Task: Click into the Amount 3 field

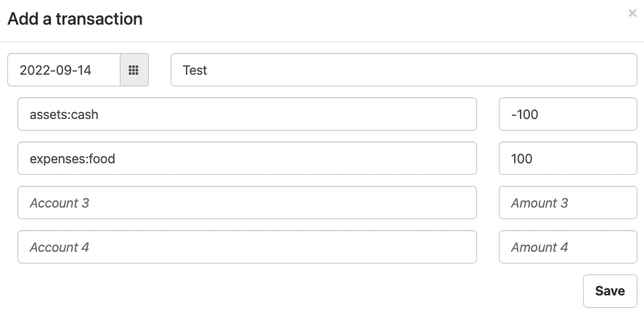Action: point(567,203)
